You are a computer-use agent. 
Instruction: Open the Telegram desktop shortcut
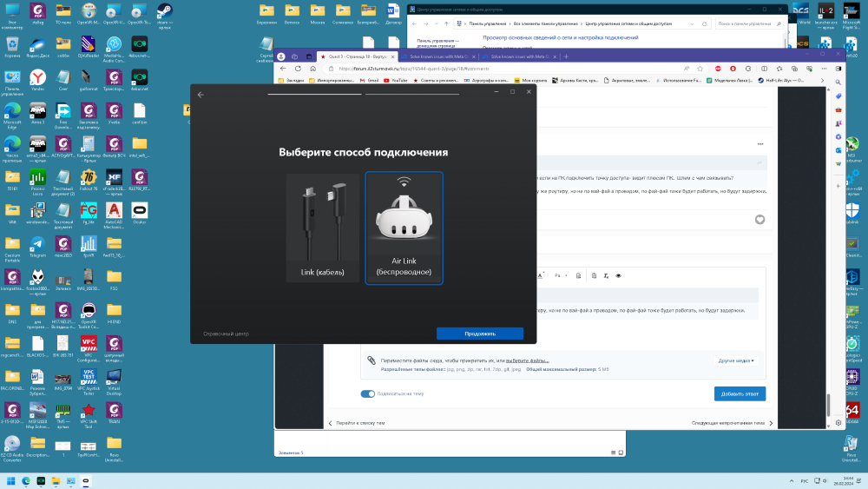(37, 248)
